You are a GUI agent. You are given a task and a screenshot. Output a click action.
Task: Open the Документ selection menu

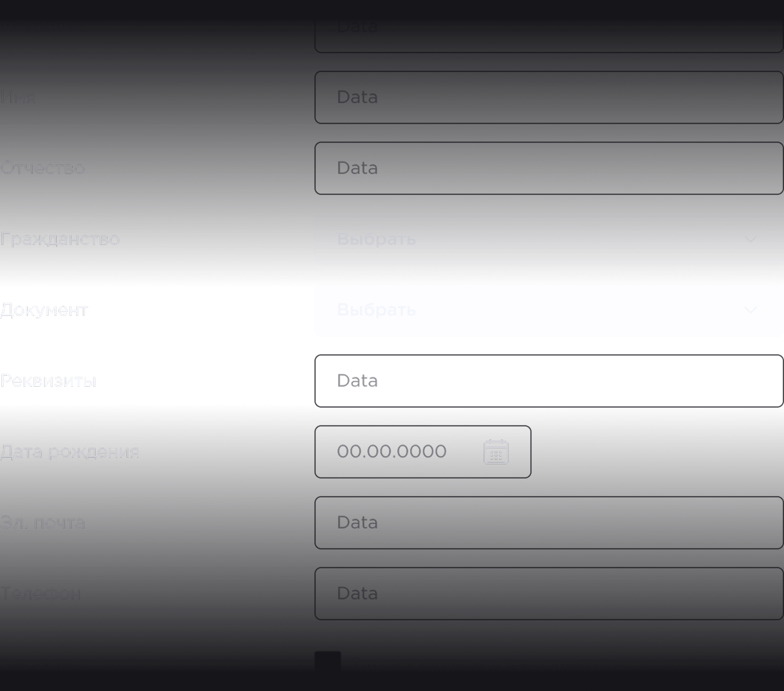(549, 310)
